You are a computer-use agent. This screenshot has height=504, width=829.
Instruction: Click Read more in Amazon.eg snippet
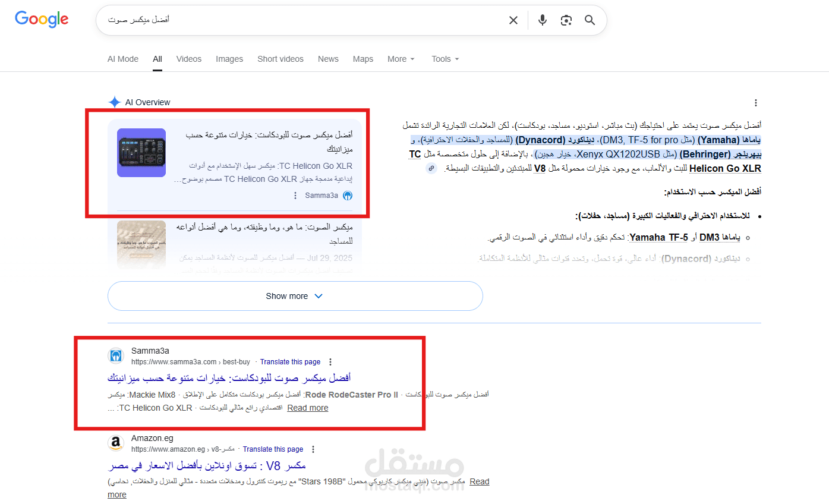298,488
